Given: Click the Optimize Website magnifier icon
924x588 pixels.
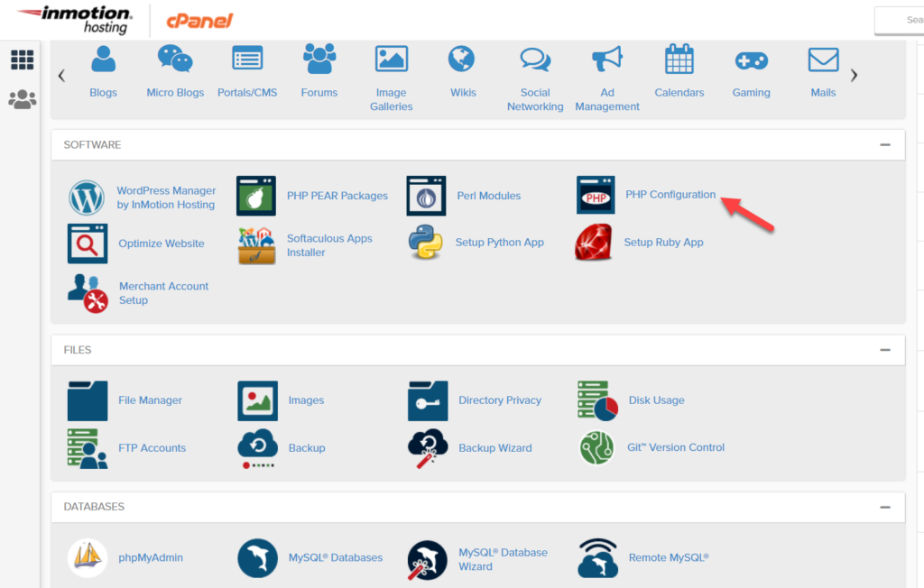Looking at the screenshot, I should (x=88, y=243).
